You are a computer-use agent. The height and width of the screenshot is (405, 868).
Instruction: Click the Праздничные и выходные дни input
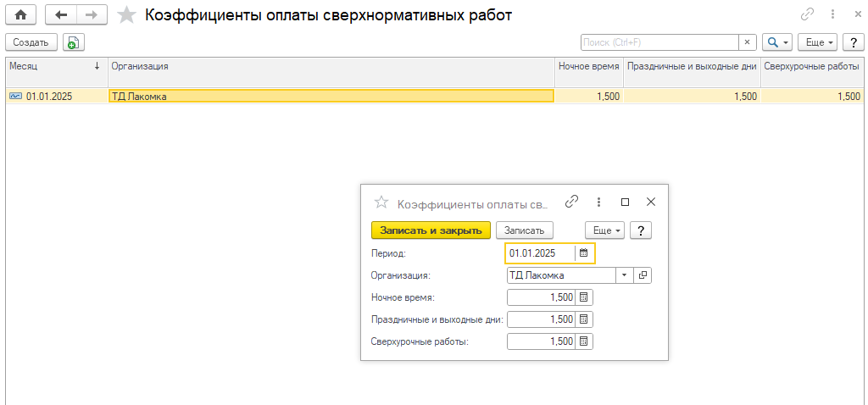pyautogui.click(x=541, y=319)
